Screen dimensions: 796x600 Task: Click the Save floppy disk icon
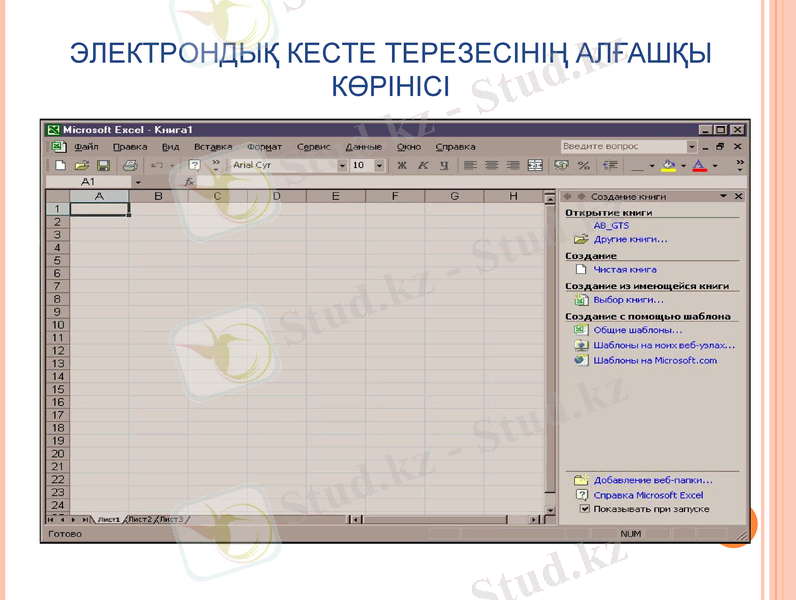point(104,165)
